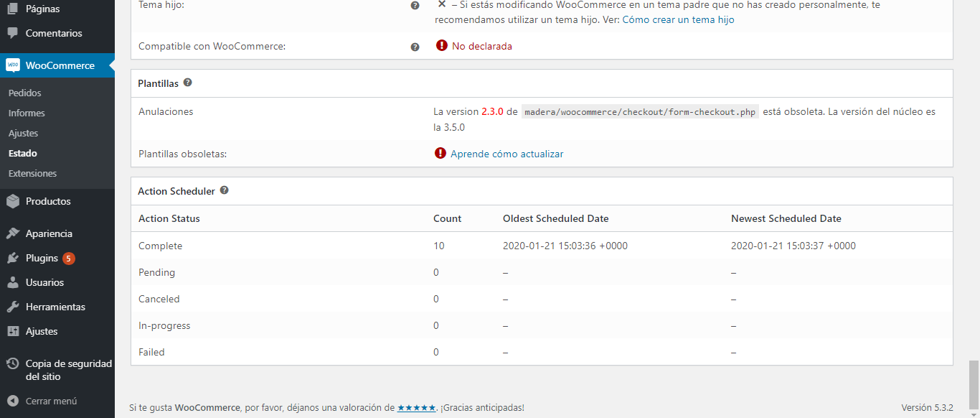Click the No declarada status text
Screen dimensions: 980x418
pos(482,46)
